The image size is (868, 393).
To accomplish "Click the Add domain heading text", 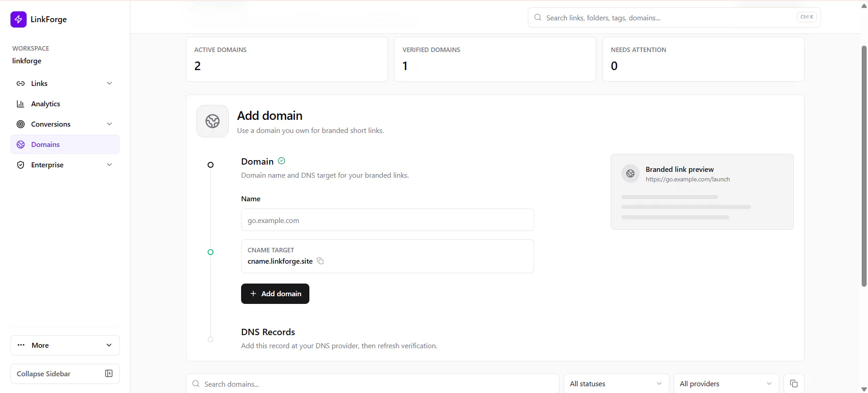I will click(x=270, y=116).
